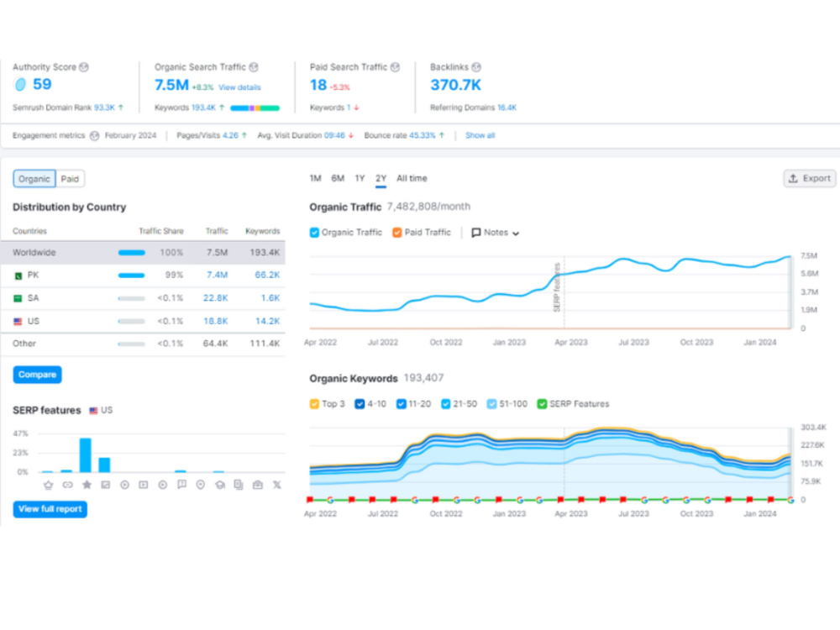Open the 370.7K Backlinks value
Viewport: 840px width, 630px height.
456,85
